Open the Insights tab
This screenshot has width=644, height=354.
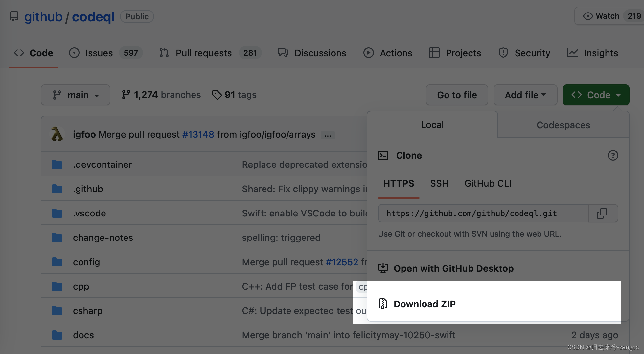(593, 53)
